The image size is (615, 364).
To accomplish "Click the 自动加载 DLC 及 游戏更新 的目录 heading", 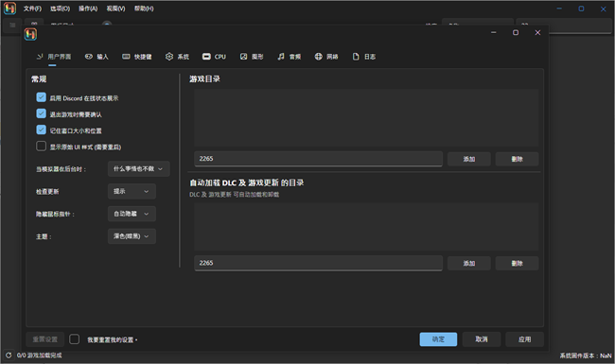I will click(x=247, y=183).
